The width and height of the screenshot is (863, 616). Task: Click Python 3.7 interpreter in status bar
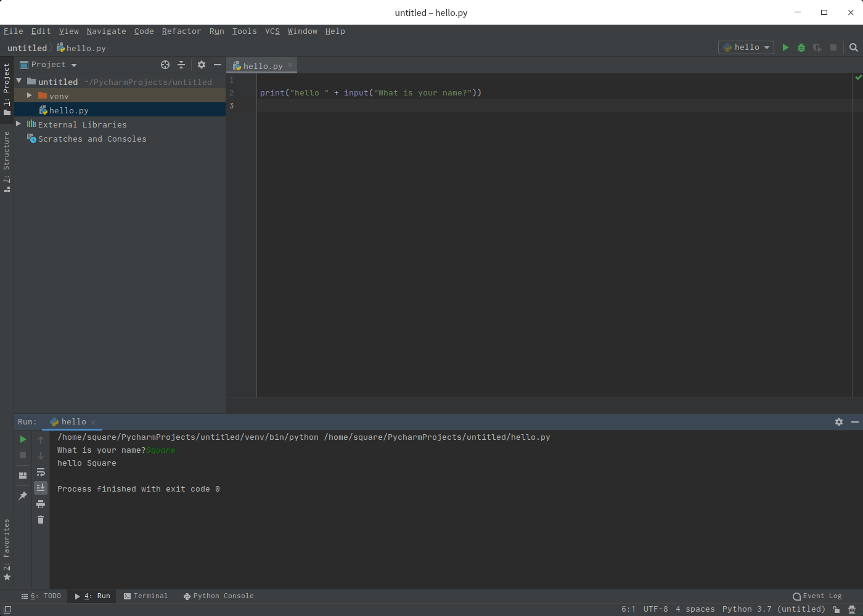point(773,609)
